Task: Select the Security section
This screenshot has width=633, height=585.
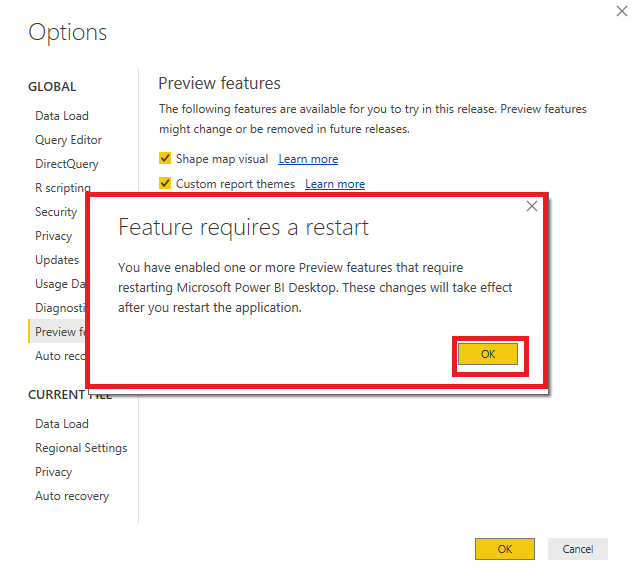Action: [56, 212]
